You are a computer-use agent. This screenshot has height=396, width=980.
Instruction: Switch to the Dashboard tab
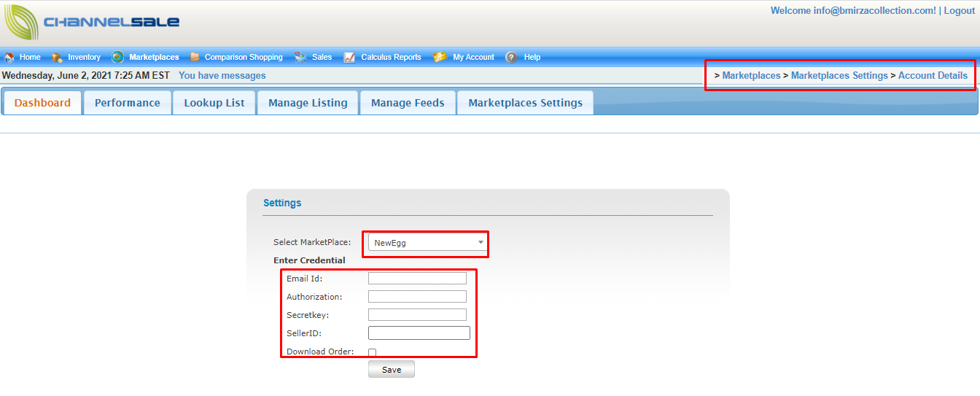click(42, 103)
